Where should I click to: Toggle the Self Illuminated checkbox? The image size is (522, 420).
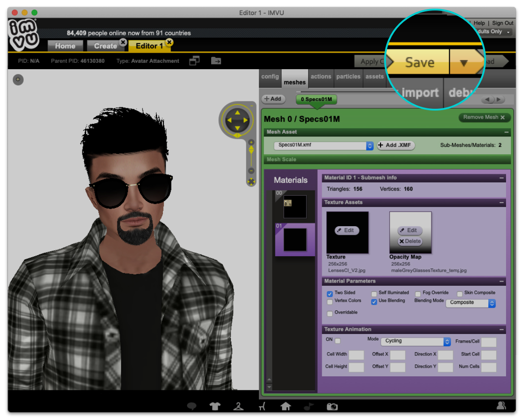[374, 293]
